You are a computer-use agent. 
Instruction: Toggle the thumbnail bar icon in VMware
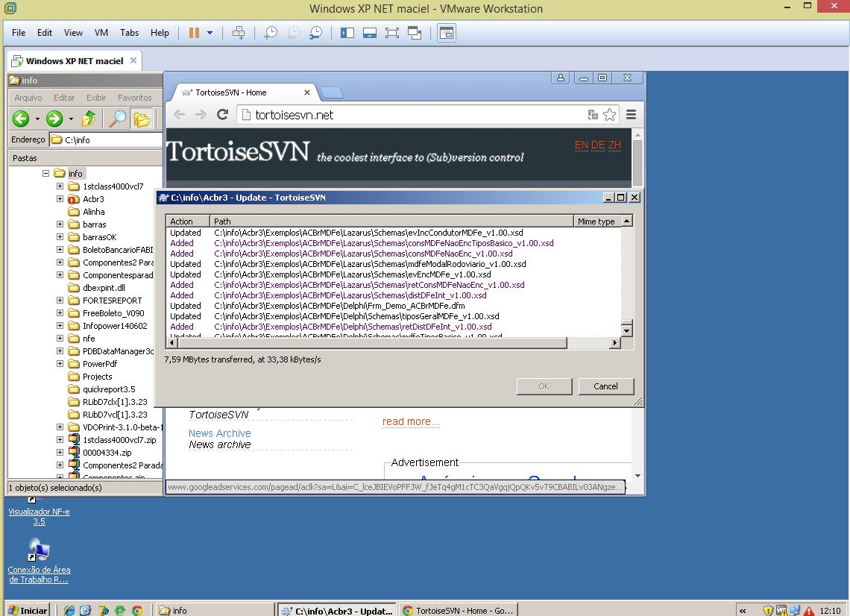[370, 33]
